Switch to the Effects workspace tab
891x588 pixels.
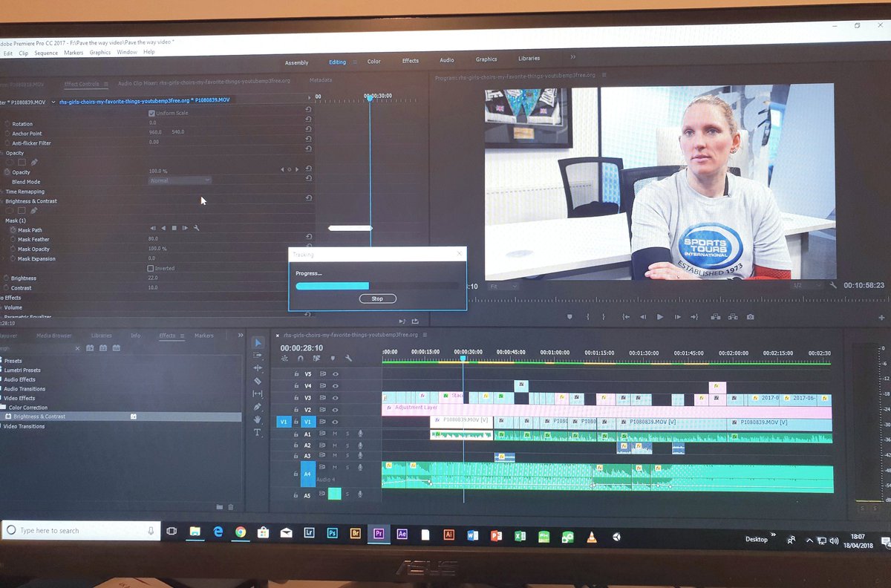pyautogui.click(x=411, y=61)
